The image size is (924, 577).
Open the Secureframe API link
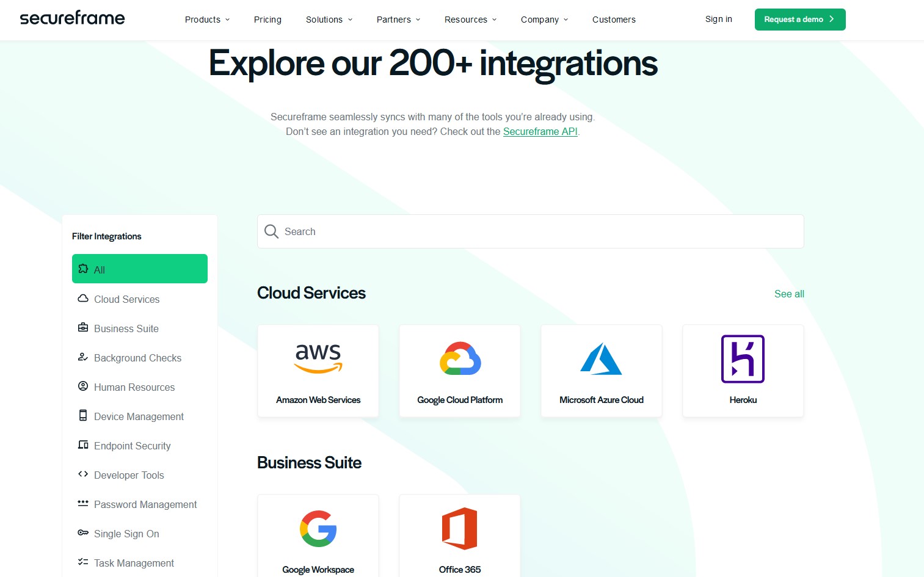click(x=540, y=131)
